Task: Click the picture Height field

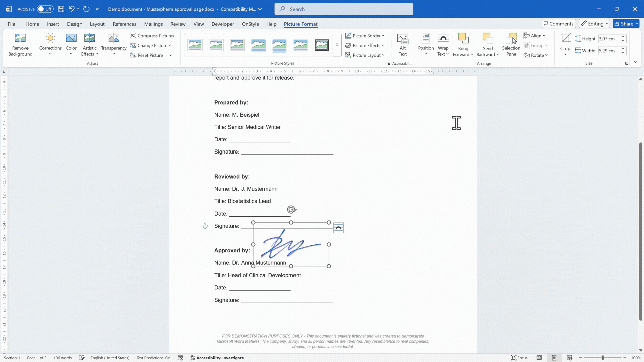Action: click(x=609, y=39)
